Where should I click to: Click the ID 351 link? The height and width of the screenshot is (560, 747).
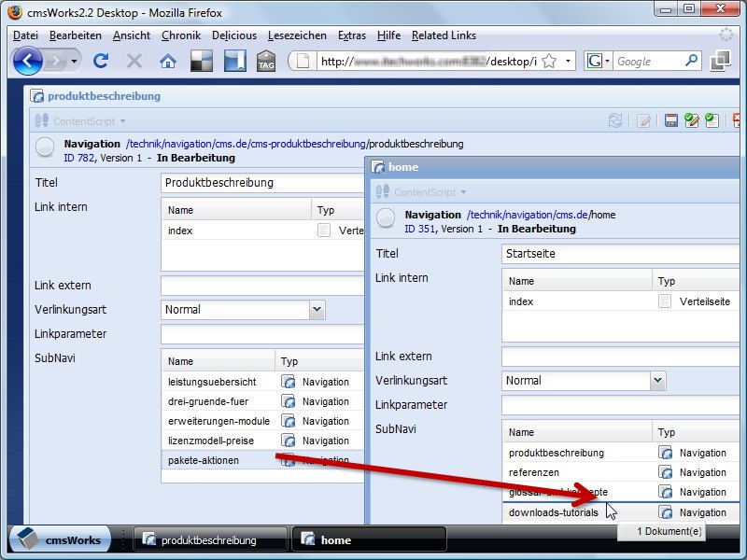pyautogui.click(x=419, y=229)
